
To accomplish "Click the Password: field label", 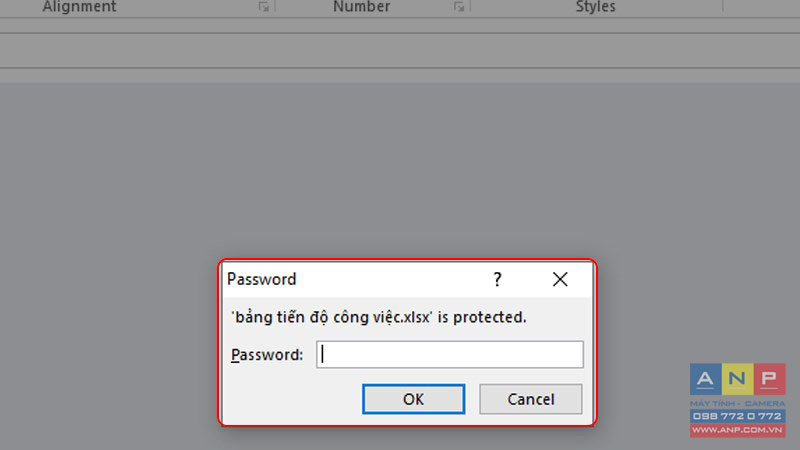I will point(267,355).
